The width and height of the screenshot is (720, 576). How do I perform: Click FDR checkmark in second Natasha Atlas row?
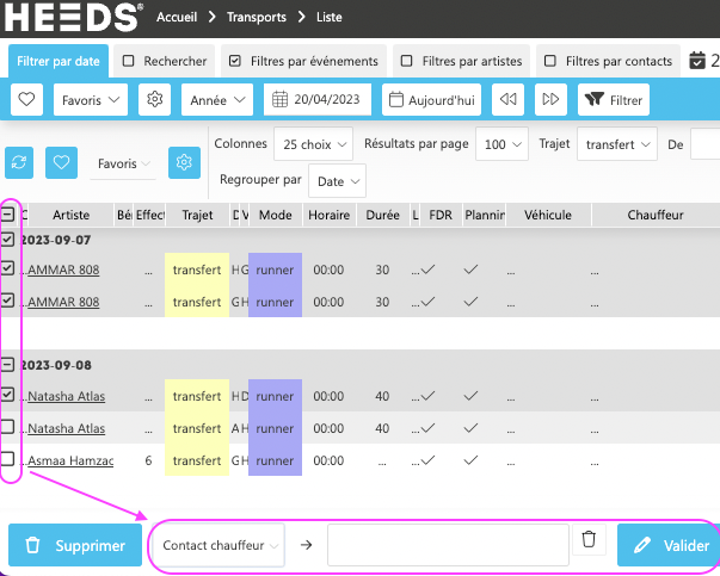(428, 428)
